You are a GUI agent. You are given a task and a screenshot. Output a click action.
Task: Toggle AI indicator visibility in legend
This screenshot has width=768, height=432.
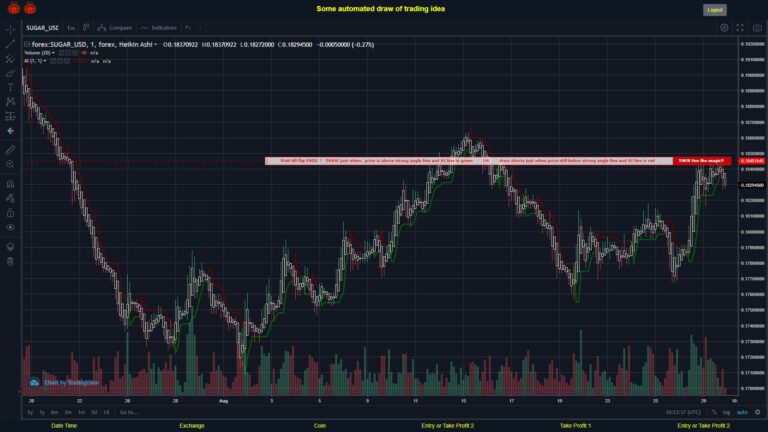coord(53,61)
